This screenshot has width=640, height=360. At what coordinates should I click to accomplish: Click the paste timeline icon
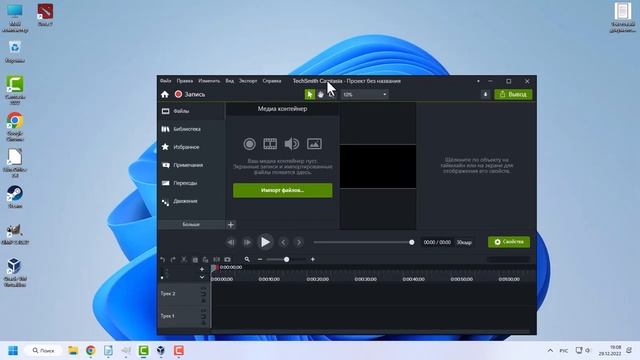coord(205,260)
